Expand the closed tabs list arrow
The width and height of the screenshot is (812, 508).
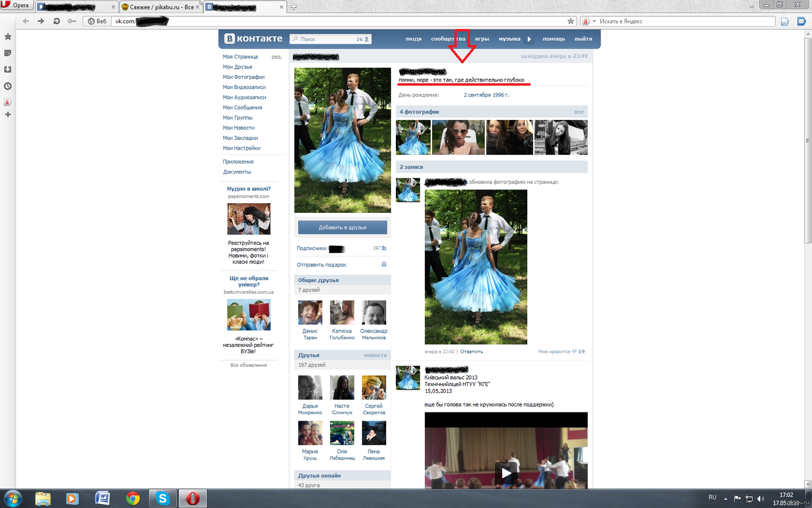(x=752, y=7)
